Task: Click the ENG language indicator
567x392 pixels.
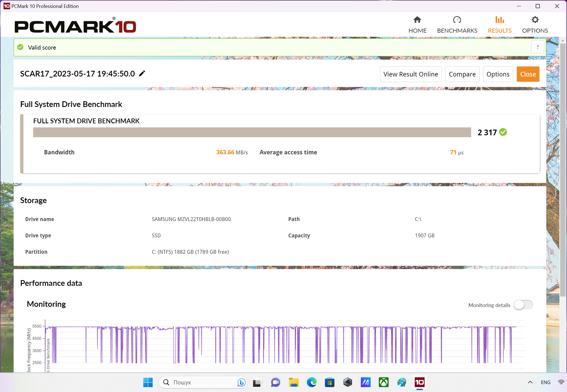Action: click(x=545, y=382)
